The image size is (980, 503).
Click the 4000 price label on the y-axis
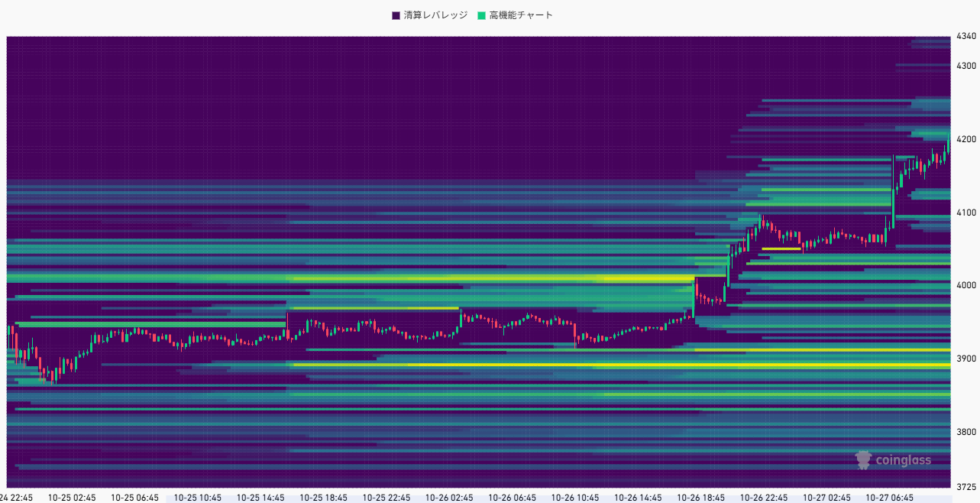[x=967, y=285]
